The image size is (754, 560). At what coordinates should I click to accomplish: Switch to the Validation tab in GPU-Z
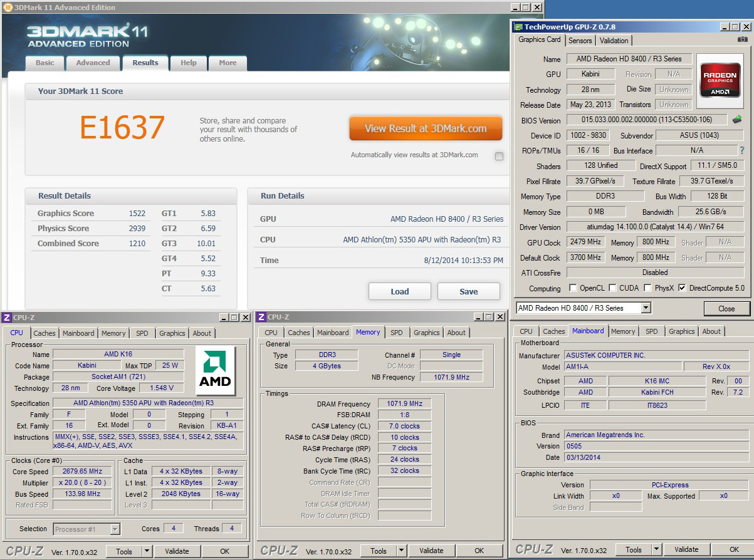[x=614, y=41]
